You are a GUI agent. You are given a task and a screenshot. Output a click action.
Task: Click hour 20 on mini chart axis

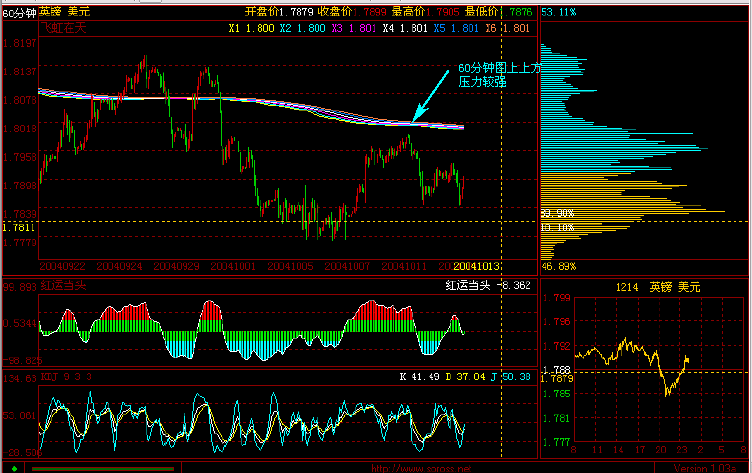pos(661,450)
